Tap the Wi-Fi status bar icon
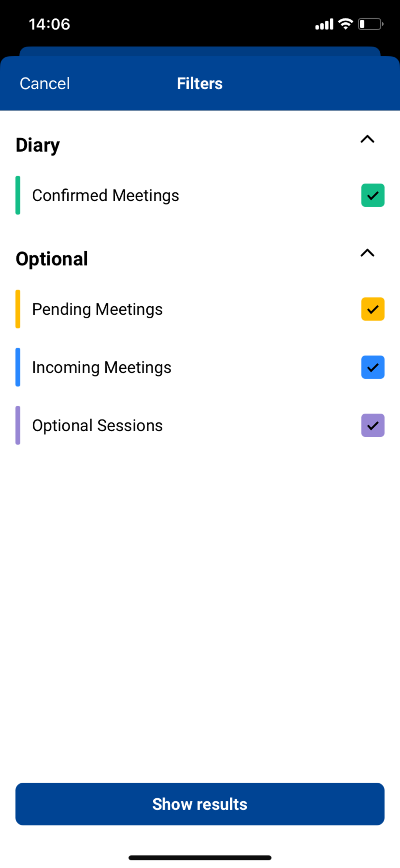 tap(345, 24)
